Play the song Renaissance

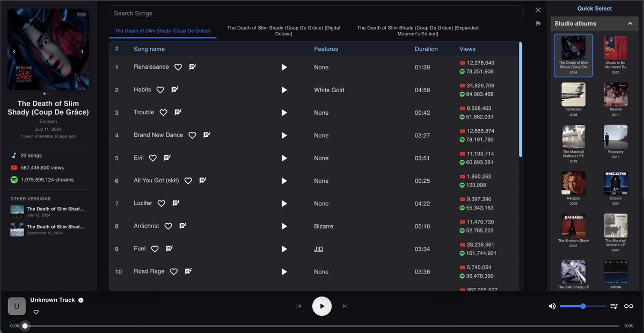pyautogui.click(x=284, y=67)
